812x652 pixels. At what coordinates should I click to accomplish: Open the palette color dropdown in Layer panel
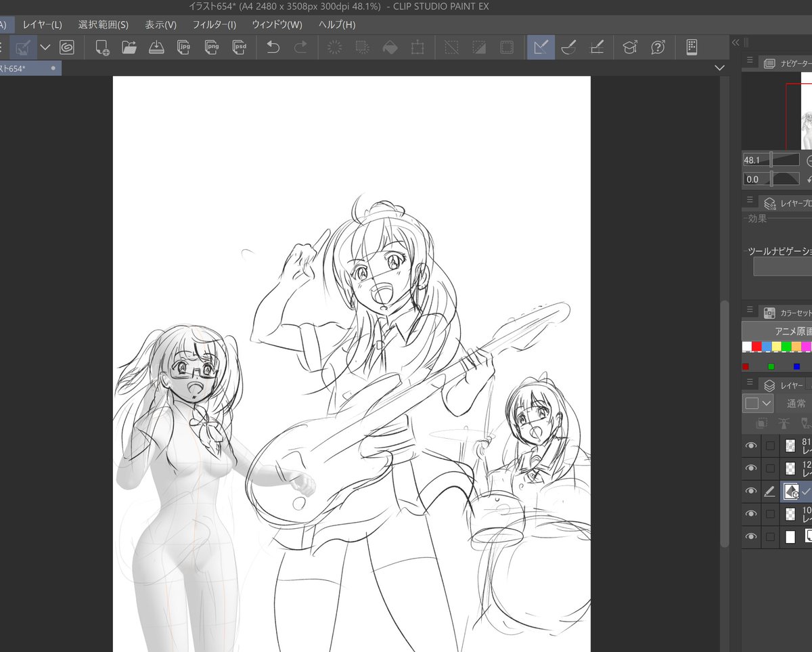[758, 404]
